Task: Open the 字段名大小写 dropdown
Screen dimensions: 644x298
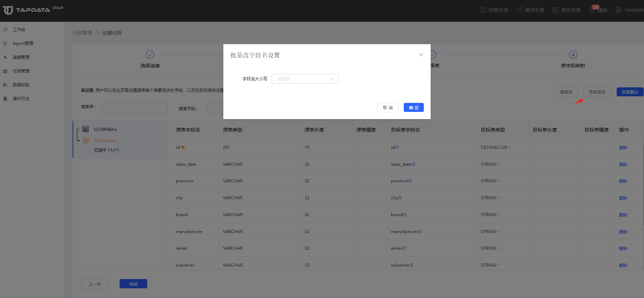Action: (x=305, y=79)
